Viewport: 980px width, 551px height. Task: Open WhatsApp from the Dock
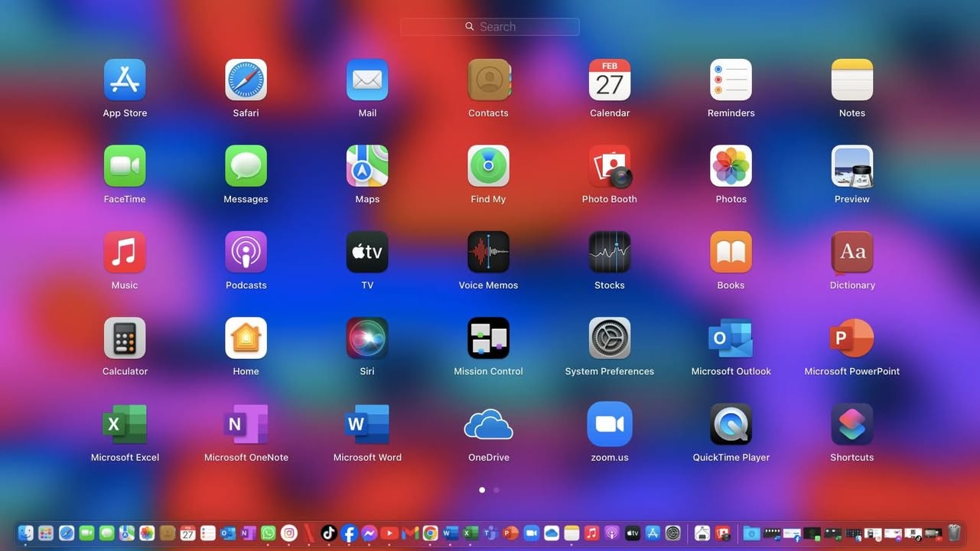pyautogui.click(x=269, y=533)
